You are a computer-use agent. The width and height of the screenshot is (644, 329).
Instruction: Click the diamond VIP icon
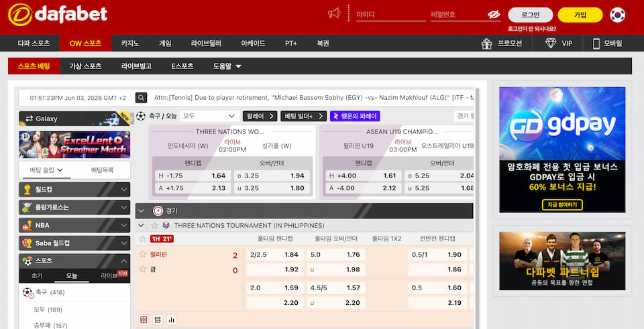click(x=550, y=43)
